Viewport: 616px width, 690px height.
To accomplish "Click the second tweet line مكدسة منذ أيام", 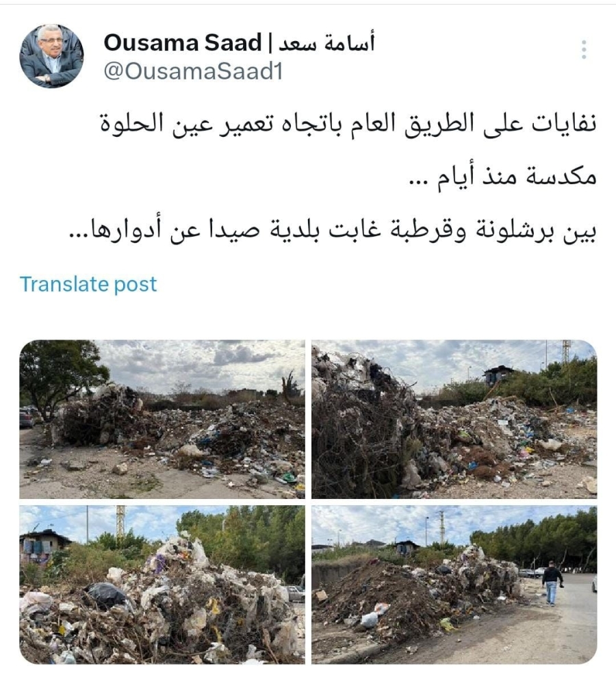I will tap(503, 177).
